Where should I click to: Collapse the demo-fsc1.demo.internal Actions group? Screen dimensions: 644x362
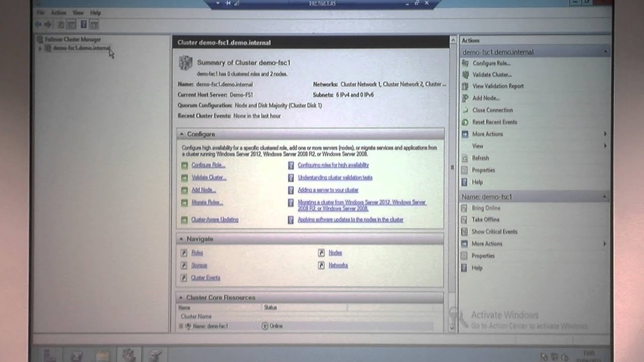click(x=605, y=52)
